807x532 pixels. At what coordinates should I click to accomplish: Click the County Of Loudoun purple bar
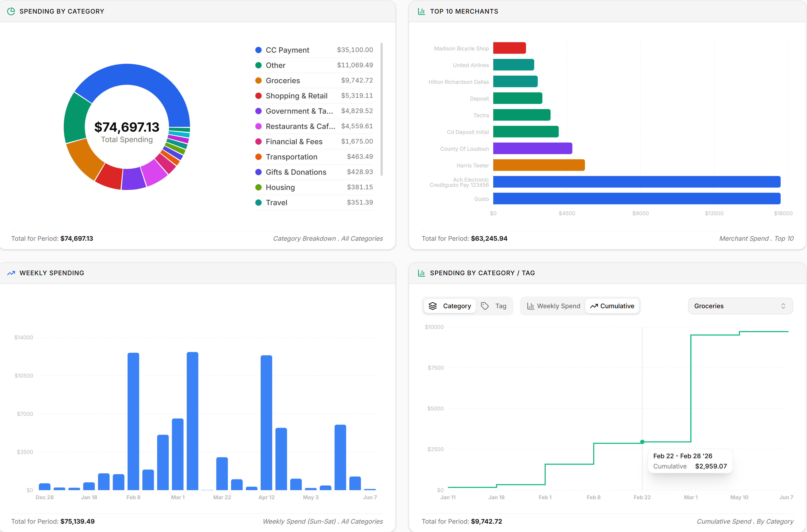pyautogui.click(x=532, y=148)
